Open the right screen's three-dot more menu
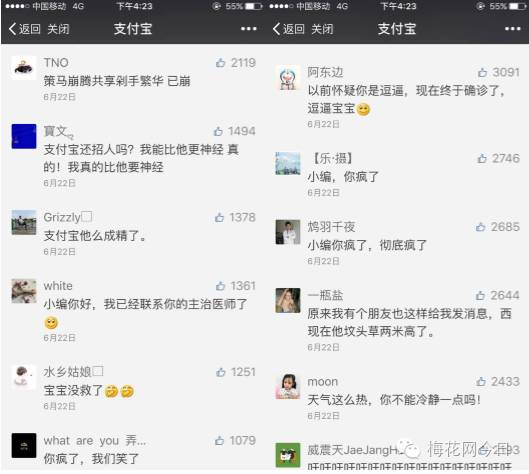 (x=512, y=29)
